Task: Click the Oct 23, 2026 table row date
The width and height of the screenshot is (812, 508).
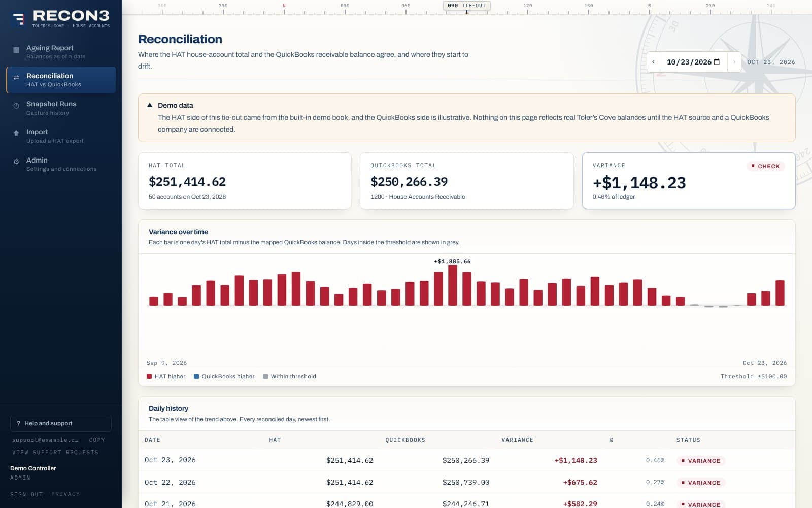Action: (x=170, y=460)
